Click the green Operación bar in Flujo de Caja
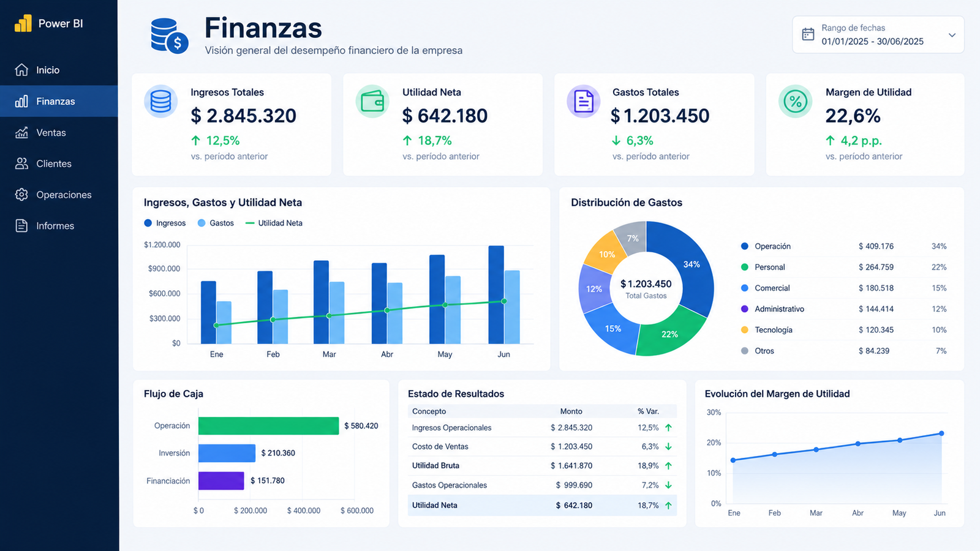980x551 pixels. pos(268,425)
